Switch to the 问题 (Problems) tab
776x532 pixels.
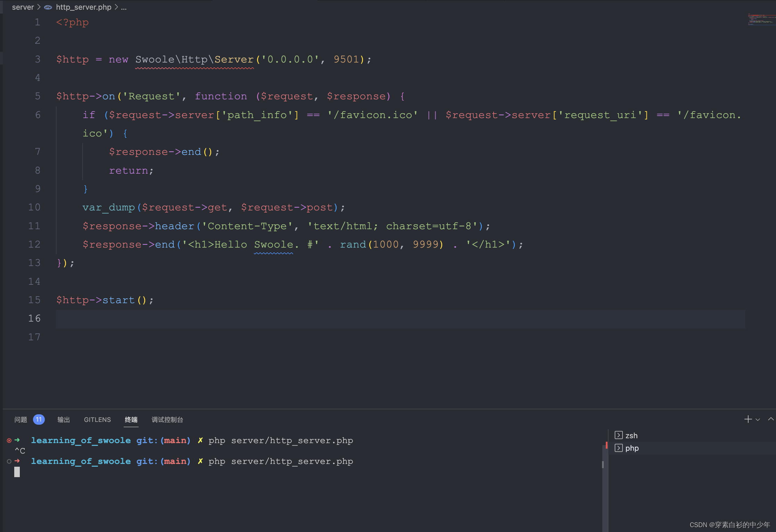coord(20,420)
